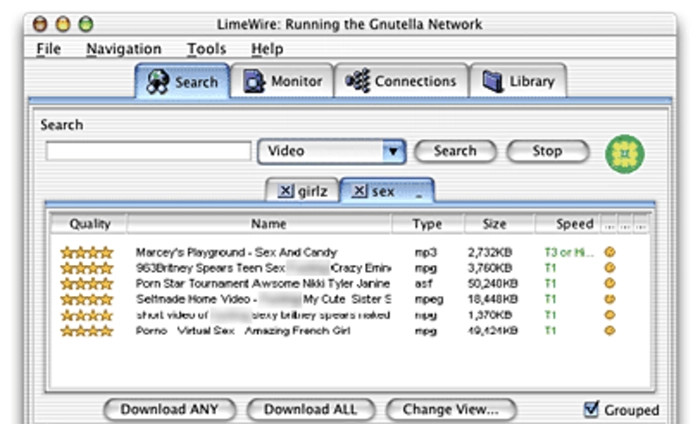Open the Help menu
Image resolution: width=700 pixels, height=424 pixels.
[x=267, y=49]
